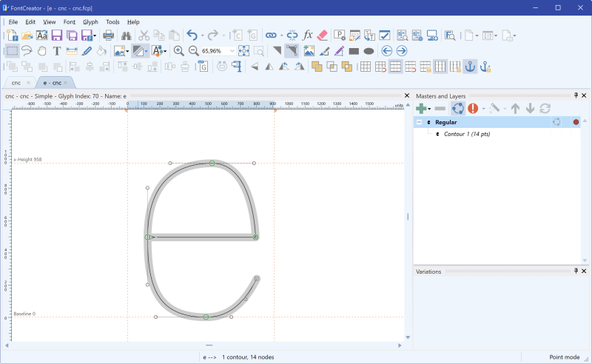The width and height of the screenshot is (592, 364).
Task: Click the Union contours icon
Action: pos(317,67)
